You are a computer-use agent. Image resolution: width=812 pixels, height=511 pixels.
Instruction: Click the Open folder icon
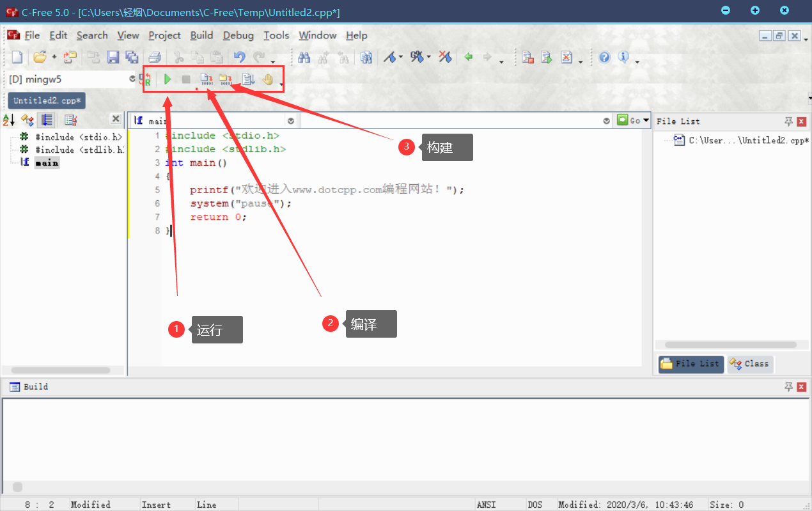pos(40,58)
